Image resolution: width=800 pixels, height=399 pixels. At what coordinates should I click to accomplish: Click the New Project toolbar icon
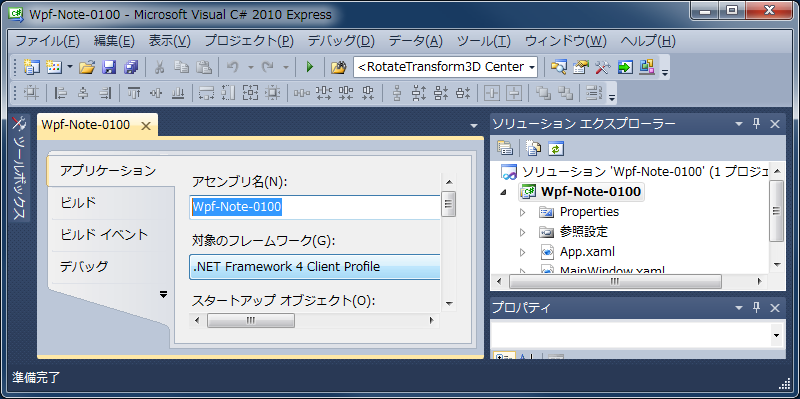point(32,67)
